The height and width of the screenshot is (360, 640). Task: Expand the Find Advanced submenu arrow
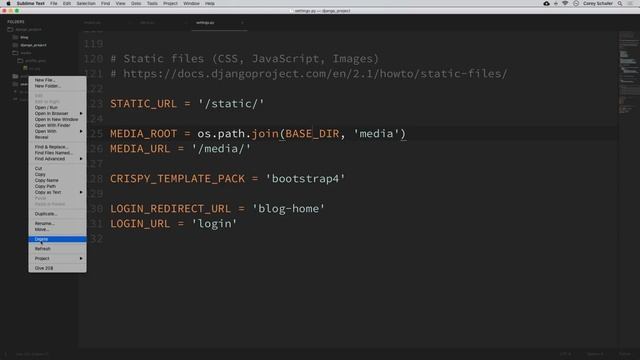81,158
